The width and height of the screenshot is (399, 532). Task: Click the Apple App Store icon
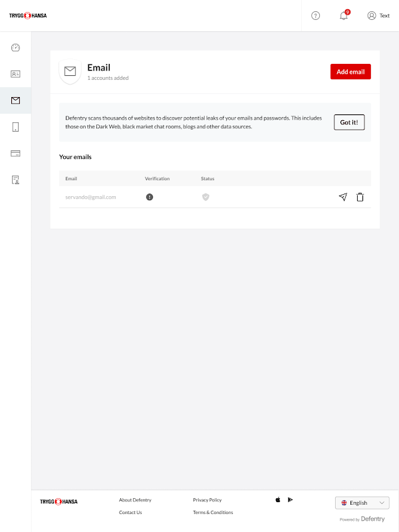(x=278, y=499)
